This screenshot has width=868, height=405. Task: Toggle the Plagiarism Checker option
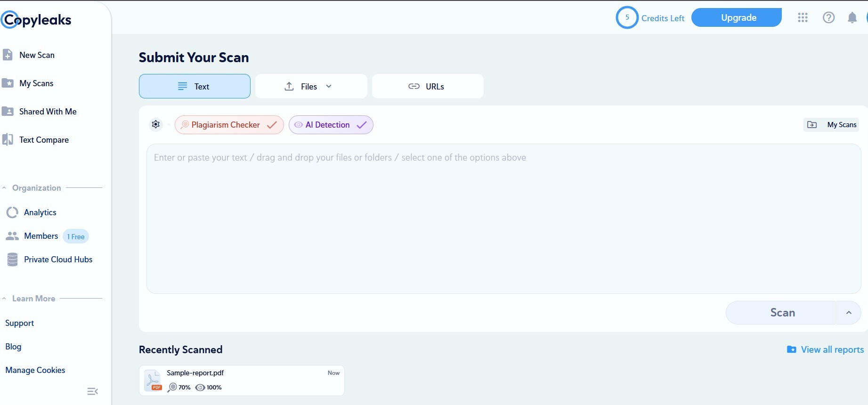(229, 125)
